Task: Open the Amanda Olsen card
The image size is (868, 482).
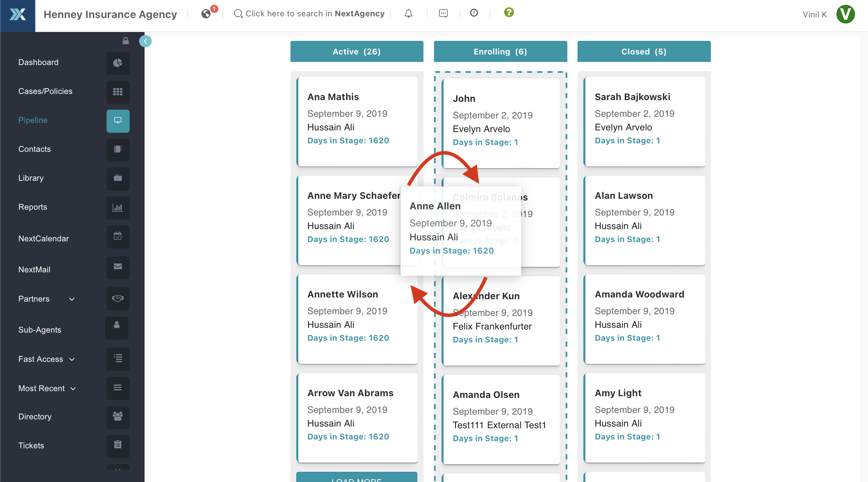Action: 501,419
